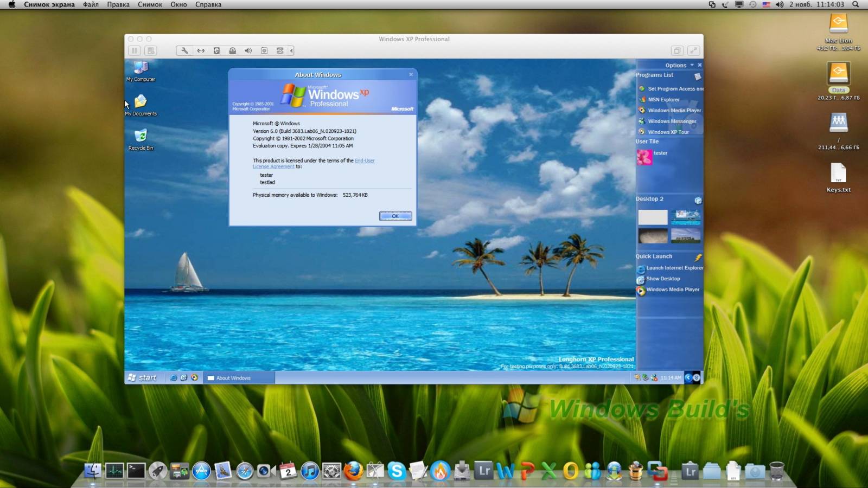
Task: Open MSN Explorer from Programs List
Action: click(x=659, y=99)
